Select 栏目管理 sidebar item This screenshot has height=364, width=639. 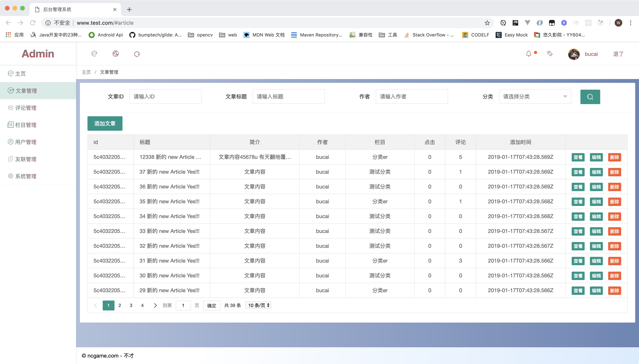26,125
